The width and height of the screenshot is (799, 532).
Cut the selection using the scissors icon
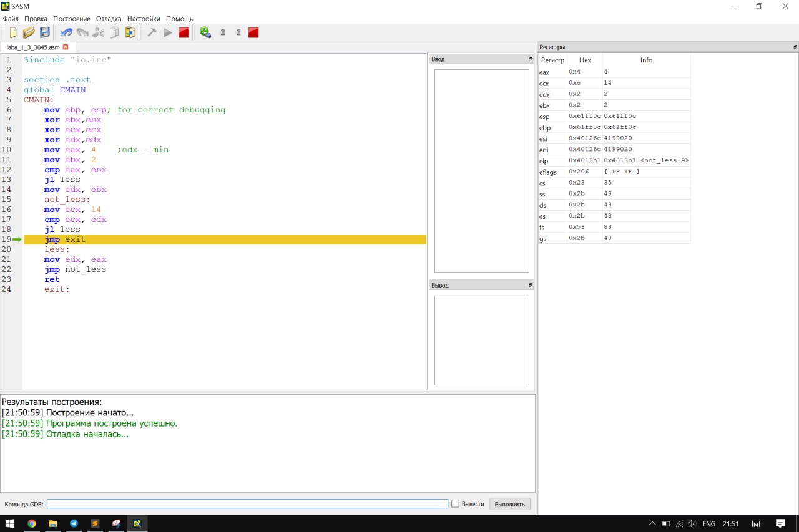point(99,32)
